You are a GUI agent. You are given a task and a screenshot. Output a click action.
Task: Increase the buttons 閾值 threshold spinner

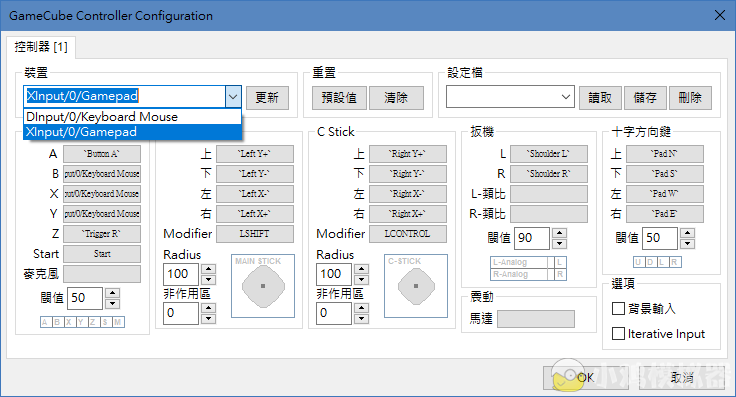tap(112, 293)
